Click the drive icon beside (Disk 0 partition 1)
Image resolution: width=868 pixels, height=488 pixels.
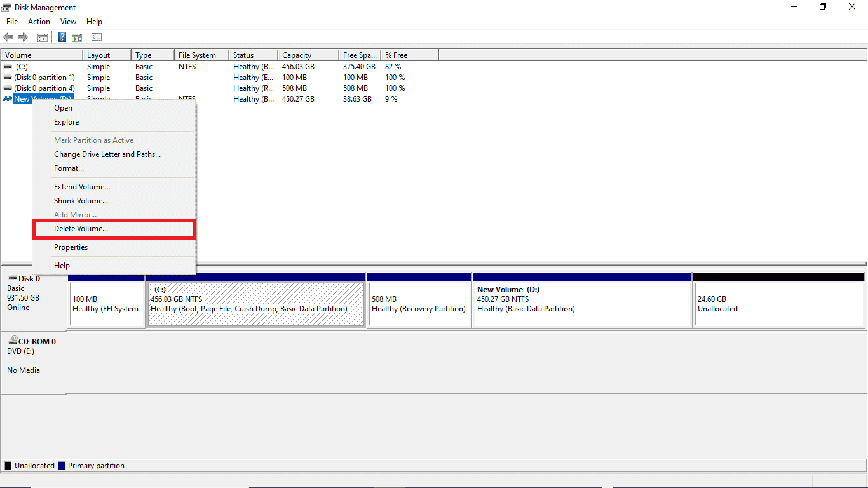8,77
